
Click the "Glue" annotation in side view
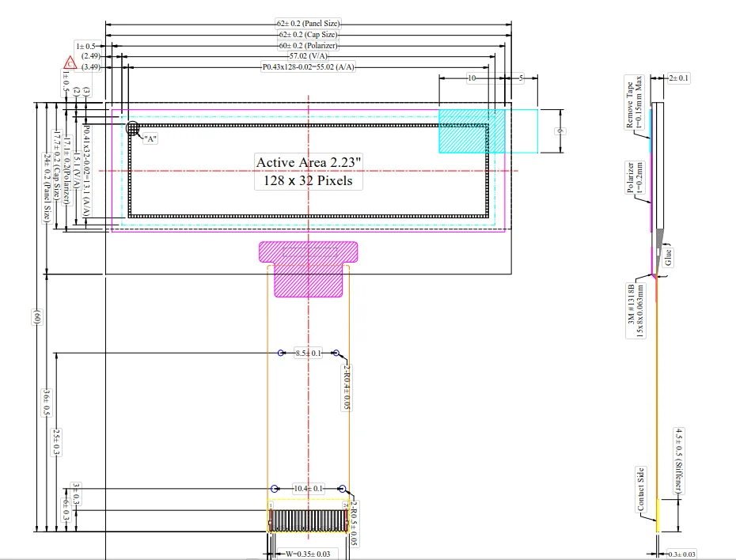tap(669, 256)
